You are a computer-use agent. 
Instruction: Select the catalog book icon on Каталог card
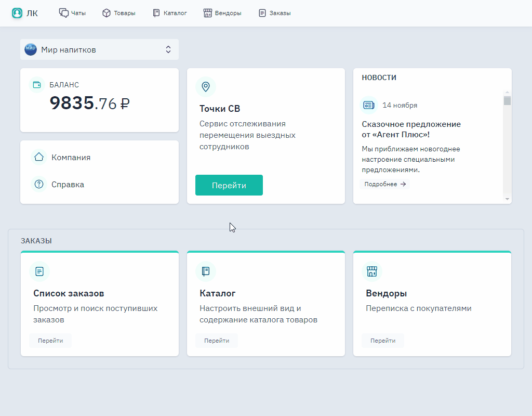click(x=206, y=271)
